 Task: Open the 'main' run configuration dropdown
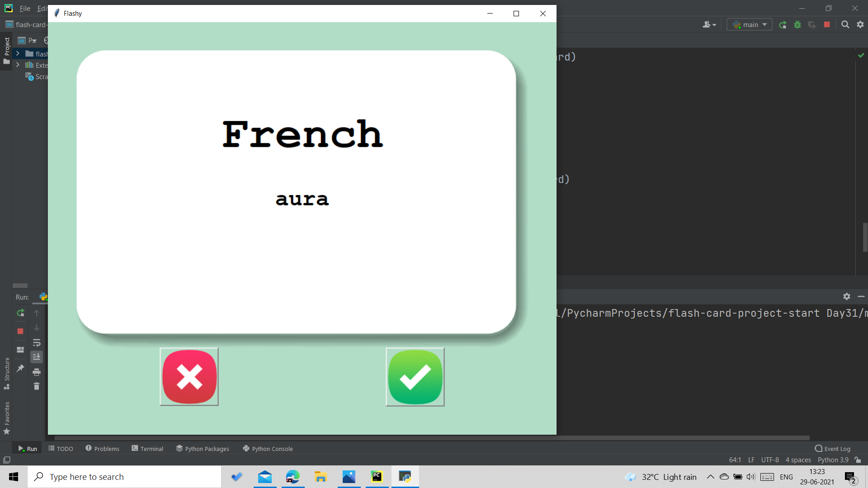pyautogui.click(x=764, y=24)
